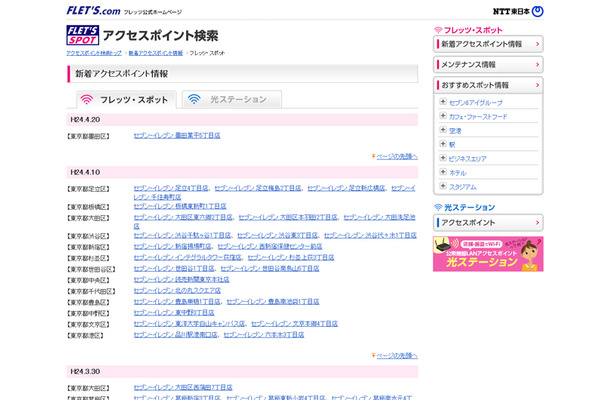
Task: Select the 【東京都千代田区】 ward label
Action: click(x=91, y=291)
